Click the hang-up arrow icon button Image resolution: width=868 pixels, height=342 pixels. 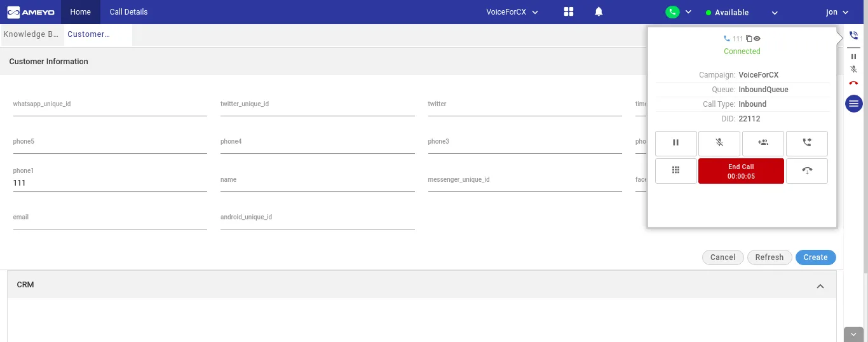(x=807, y=171)
